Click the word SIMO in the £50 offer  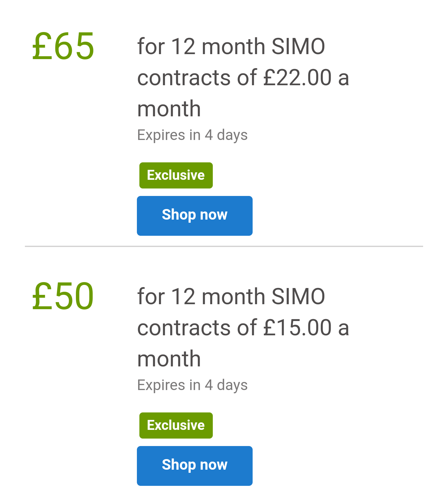(x=298, y=296)
